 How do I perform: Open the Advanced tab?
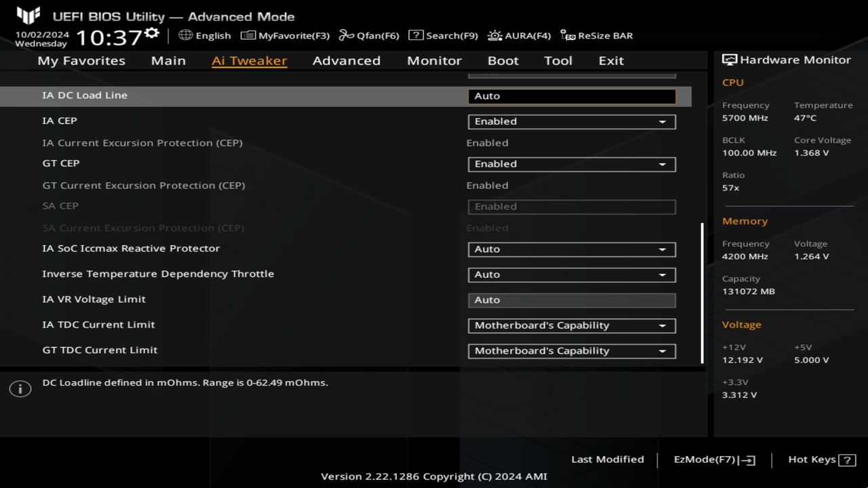(347, 61)
